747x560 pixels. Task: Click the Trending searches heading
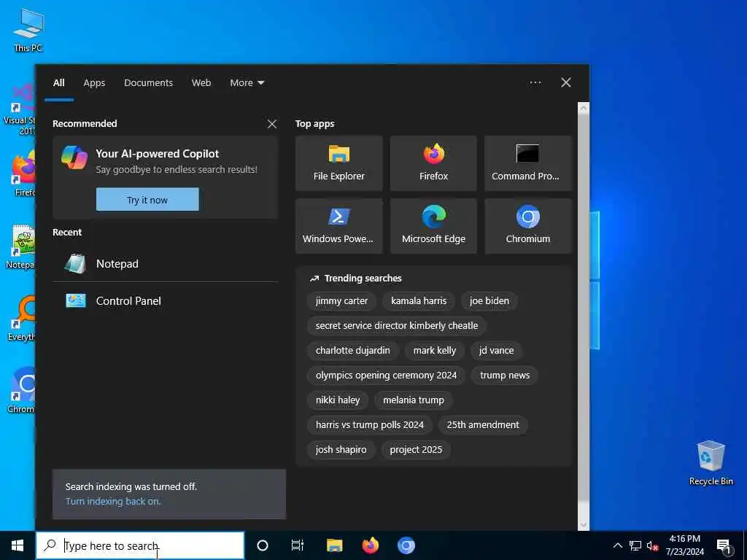coord(363,278)
